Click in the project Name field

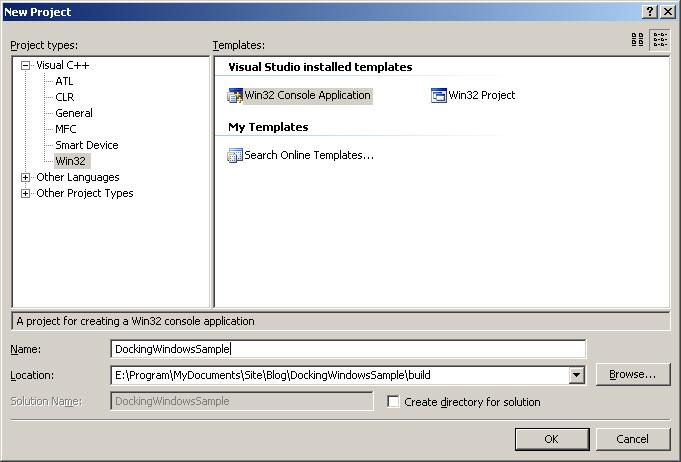tap(348, 349)
